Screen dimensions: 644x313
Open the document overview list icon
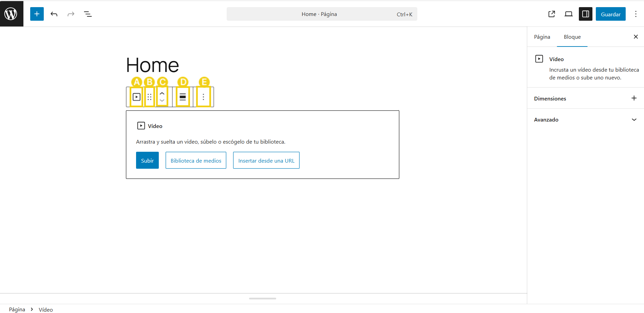tap(88, 14)
